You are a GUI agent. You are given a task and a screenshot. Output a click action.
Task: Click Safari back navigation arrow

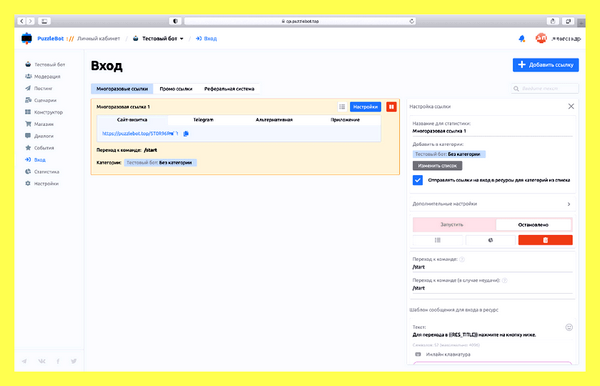click(22, 21)
